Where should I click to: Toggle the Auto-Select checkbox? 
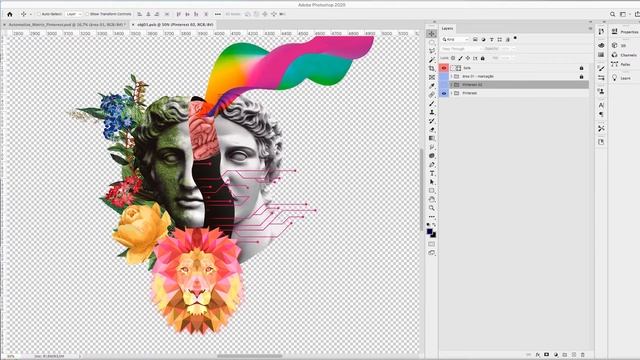39,14
